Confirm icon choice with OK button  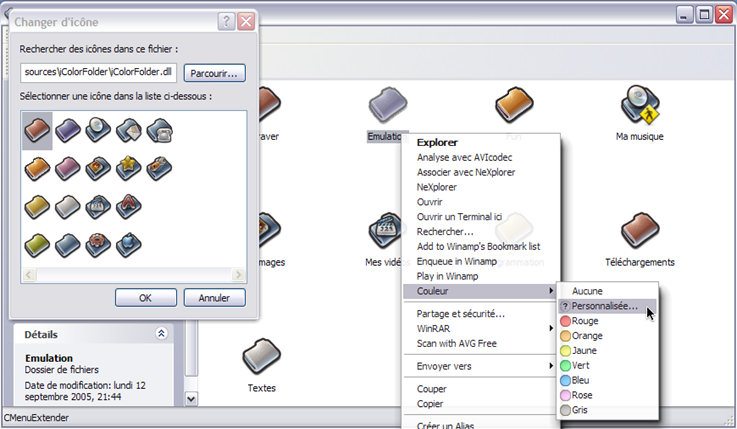(145, 297)
